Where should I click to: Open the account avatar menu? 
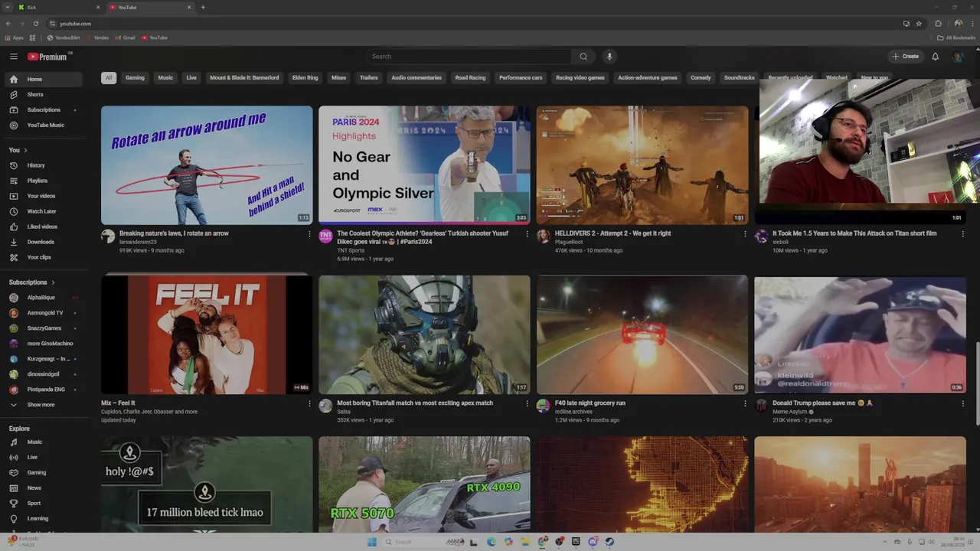(958, 57)
